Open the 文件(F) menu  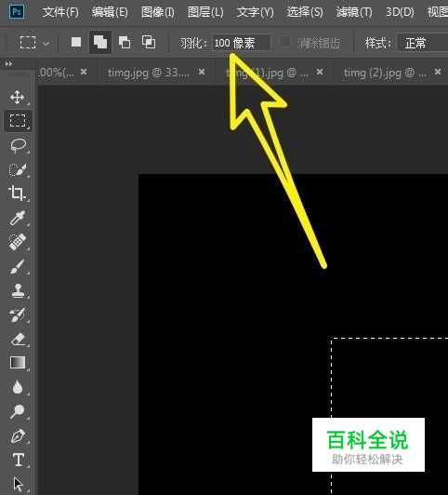point(60,12)
